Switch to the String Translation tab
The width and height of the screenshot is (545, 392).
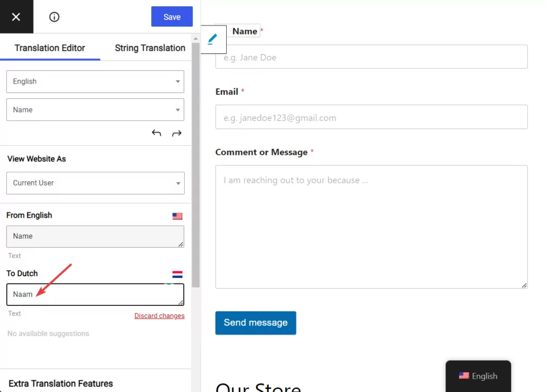tap(150, 48)
